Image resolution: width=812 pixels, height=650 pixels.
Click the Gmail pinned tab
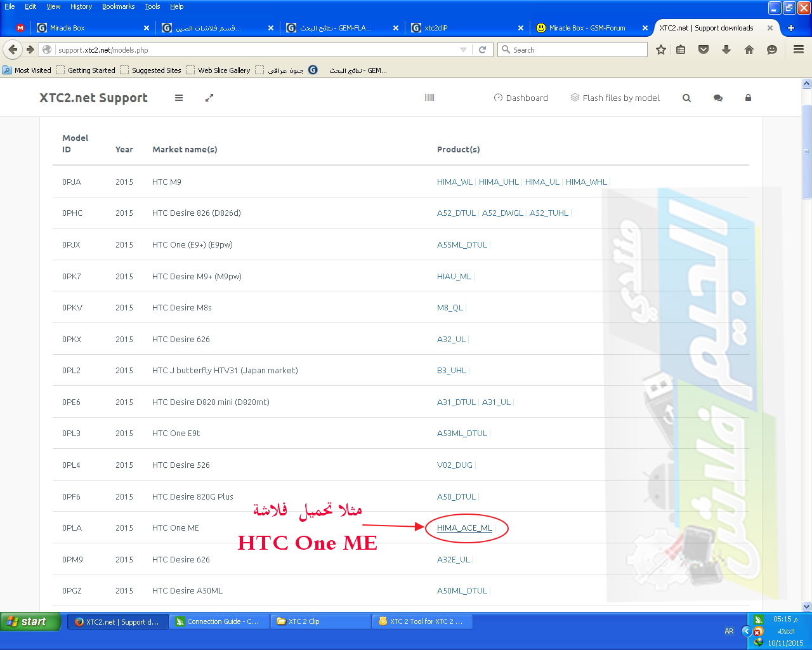tap(20, 28)
